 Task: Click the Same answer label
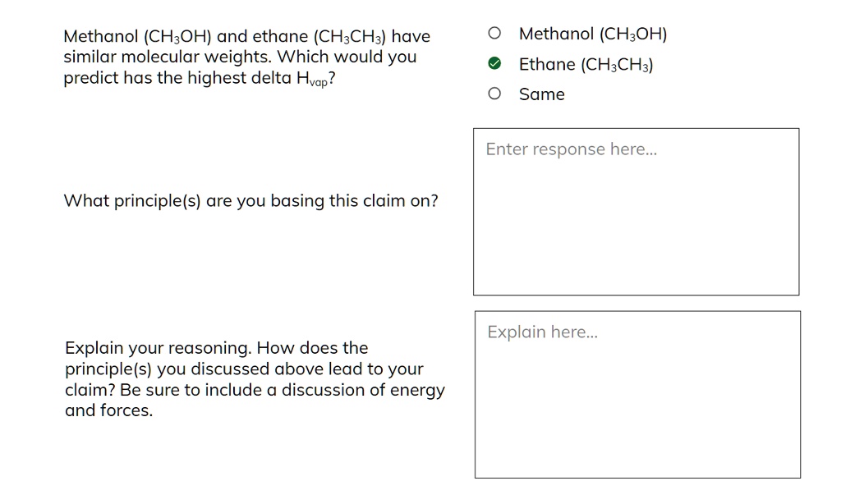pos(541,94)
